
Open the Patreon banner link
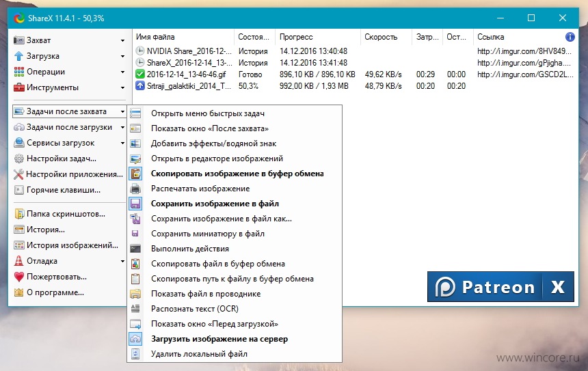pyautogui.click(x=485, y=287)
